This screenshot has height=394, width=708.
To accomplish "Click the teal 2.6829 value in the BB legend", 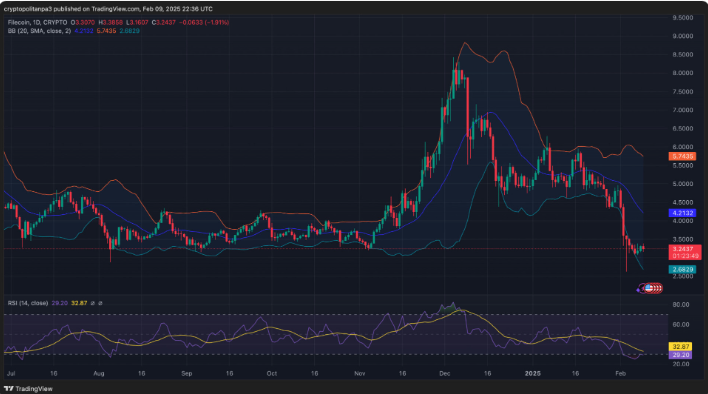I will (130, 31).
